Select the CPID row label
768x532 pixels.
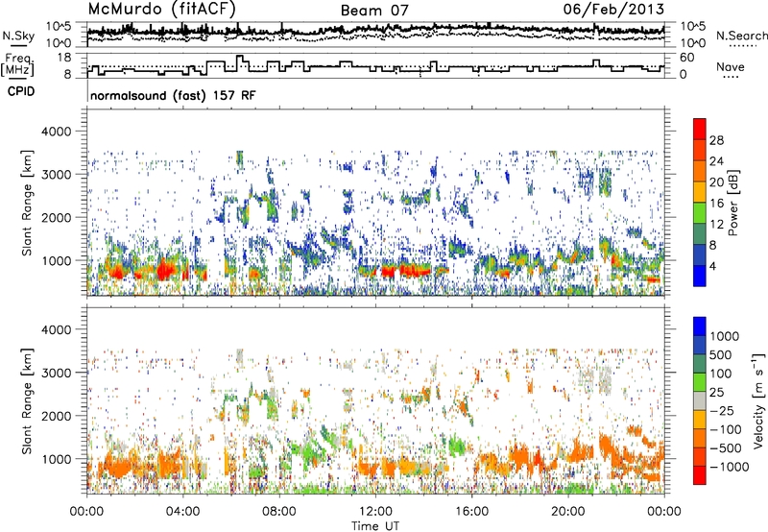tap(21, 91)
